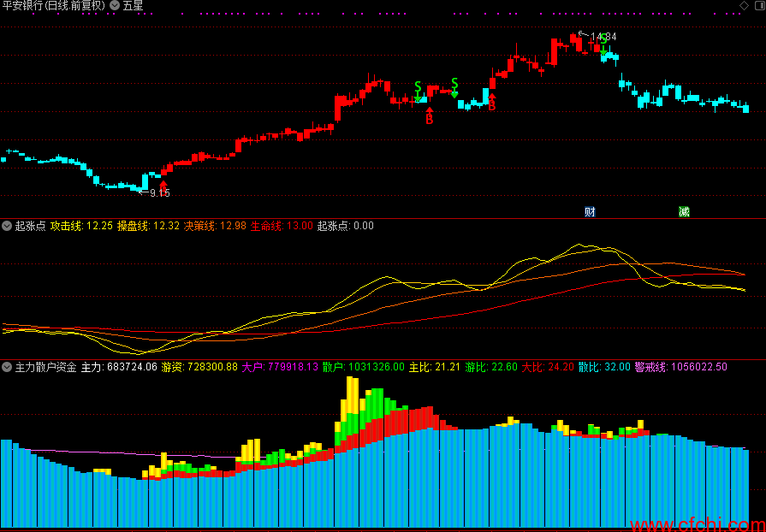The width and height of the screenshot is (766, 532).
Task: Select the 主比: 21.21 value
Action: pyautogui.click(x=435, y=367)
